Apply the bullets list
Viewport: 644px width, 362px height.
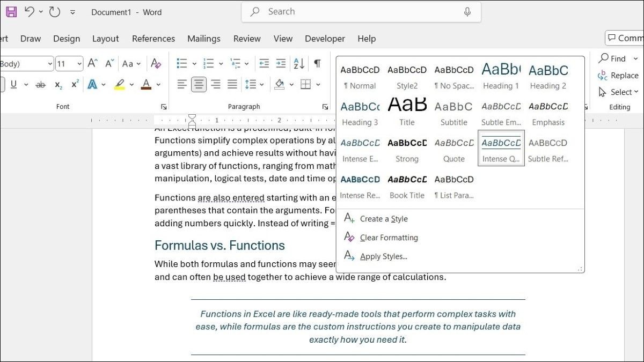pyautogui.click(x=182, y=63)
